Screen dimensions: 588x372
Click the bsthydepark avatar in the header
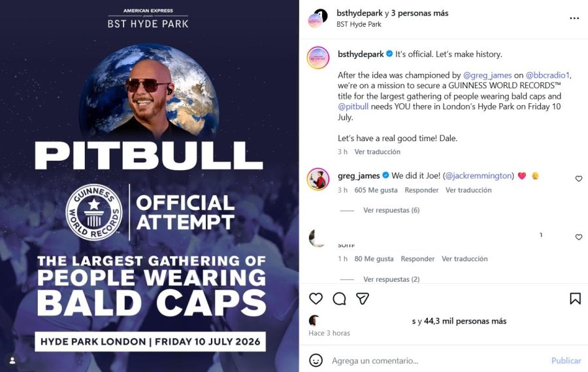318,18
